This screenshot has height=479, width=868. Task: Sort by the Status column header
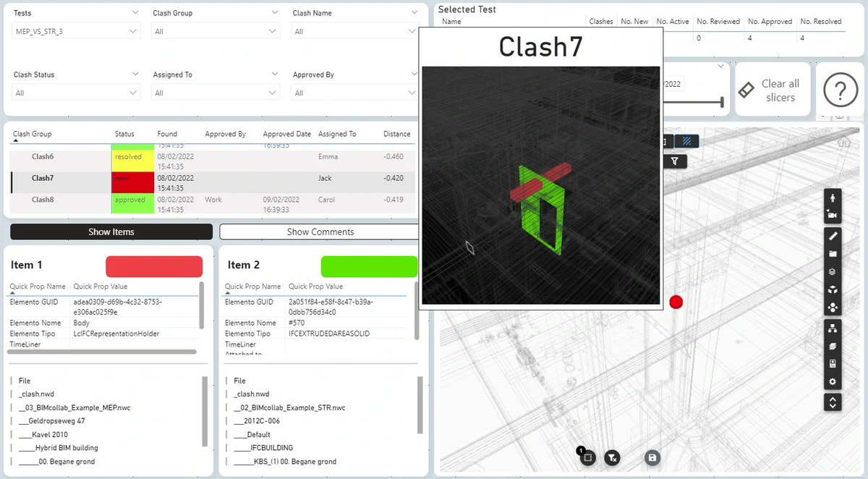[124, 134]
